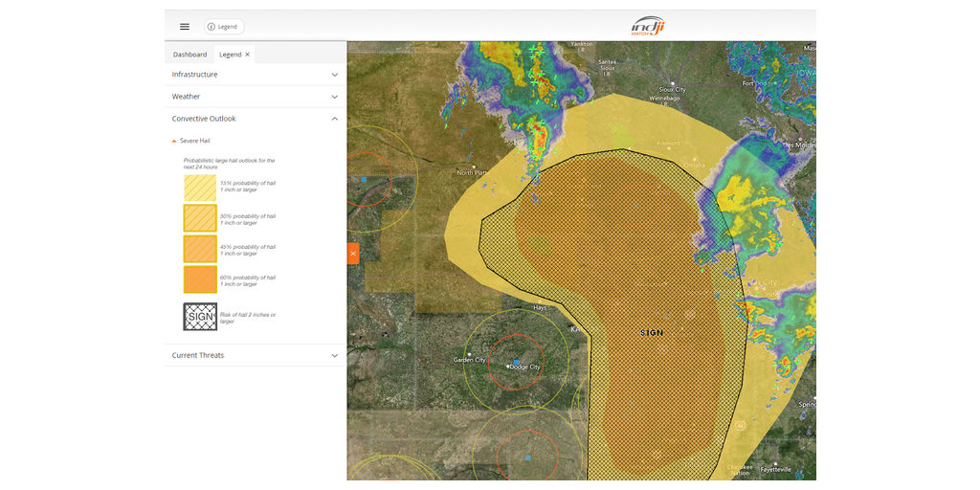Close the Legend tab
The width and height of the screenshot is (980, 490).
coord(248,55)
